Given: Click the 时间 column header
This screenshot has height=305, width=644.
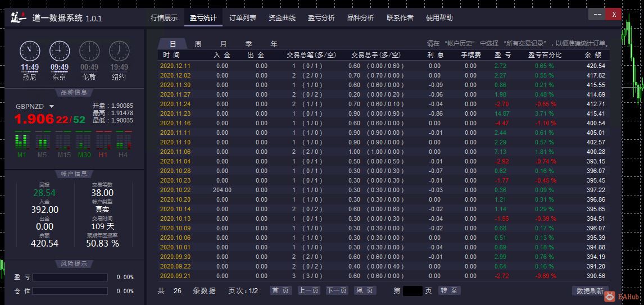Looking at the screenshot, I should pos(171,54).
